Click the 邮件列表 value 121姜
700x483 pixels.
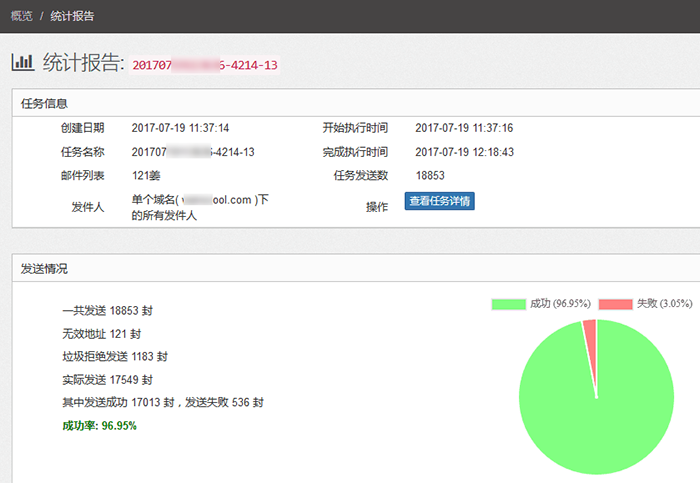147,175
